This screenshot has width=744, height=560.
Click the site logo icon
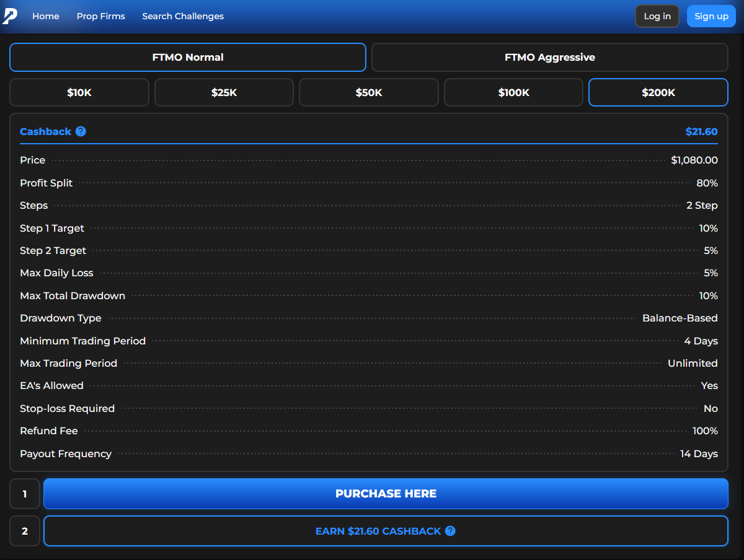(x=10, y=16)
